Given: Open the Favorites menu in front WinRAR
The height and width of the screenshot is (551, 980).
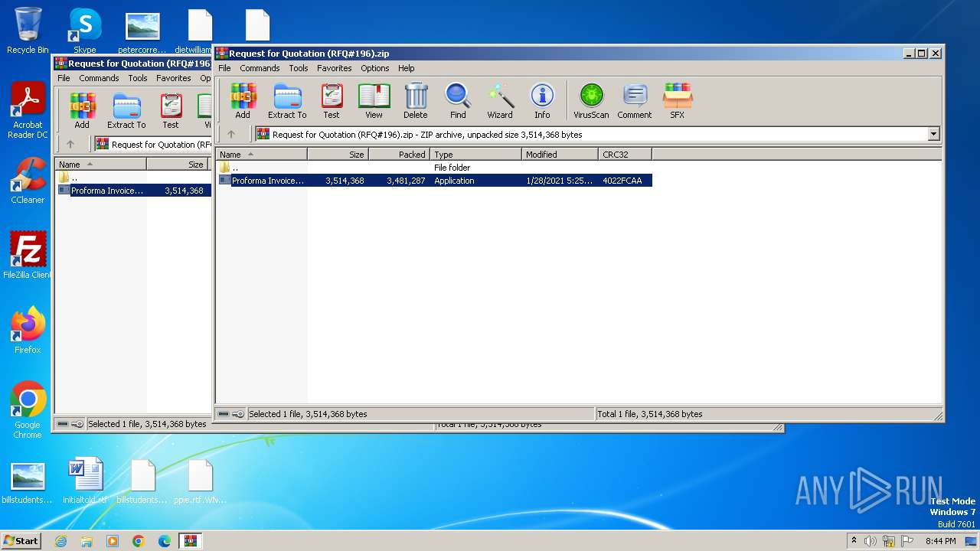Looking at the screenshot, I should click(x=335, y=68).
